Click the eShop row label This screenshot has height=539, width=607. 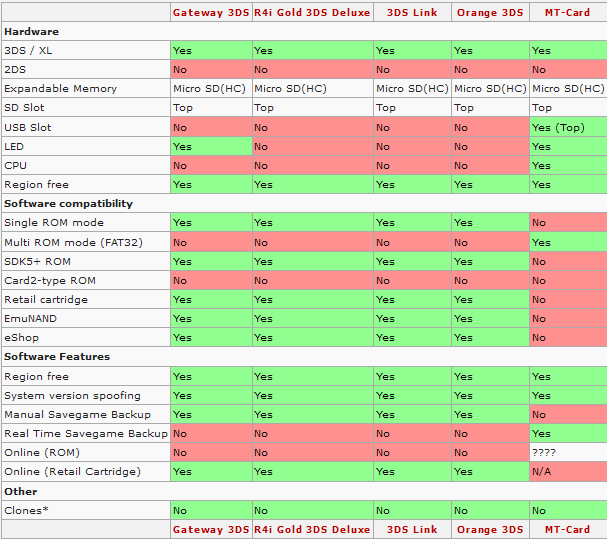(22, 338)
